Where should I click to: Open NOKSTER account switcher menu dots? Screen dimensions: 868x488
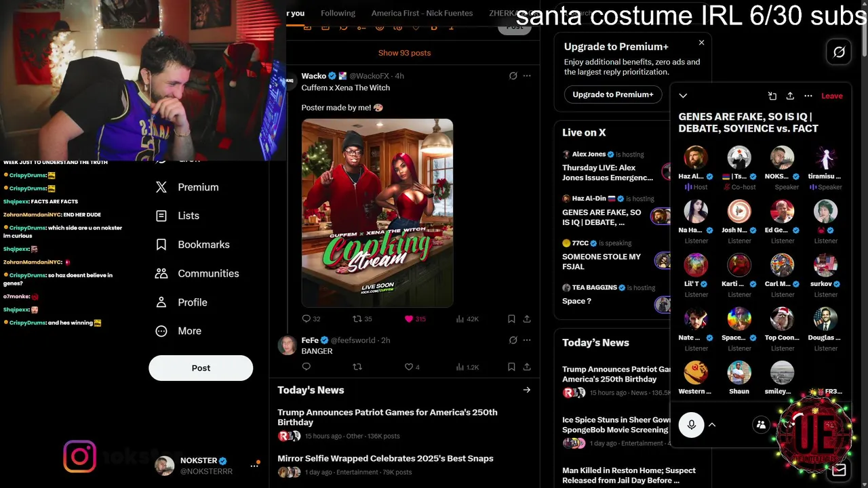(x=255, y=466)
